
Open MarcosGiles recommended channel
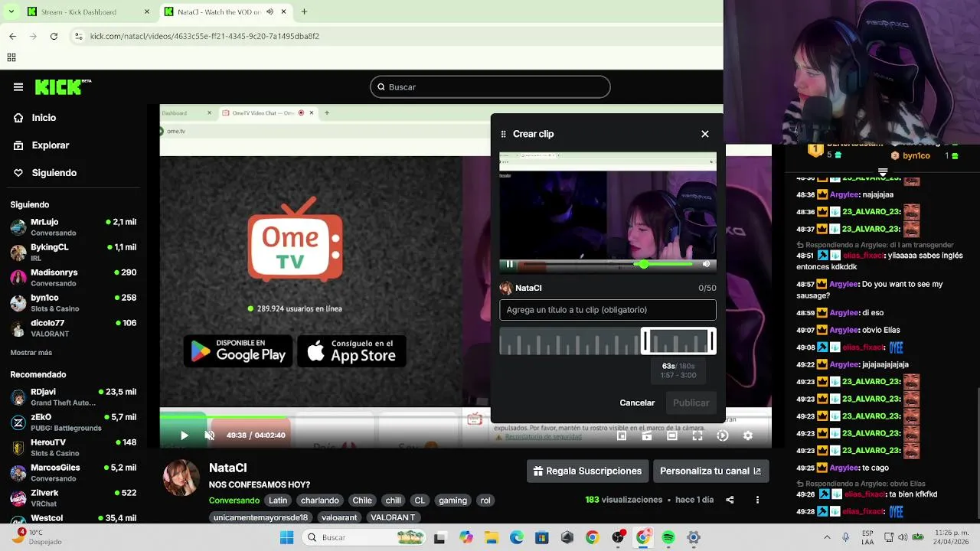[x=73, y=473]
